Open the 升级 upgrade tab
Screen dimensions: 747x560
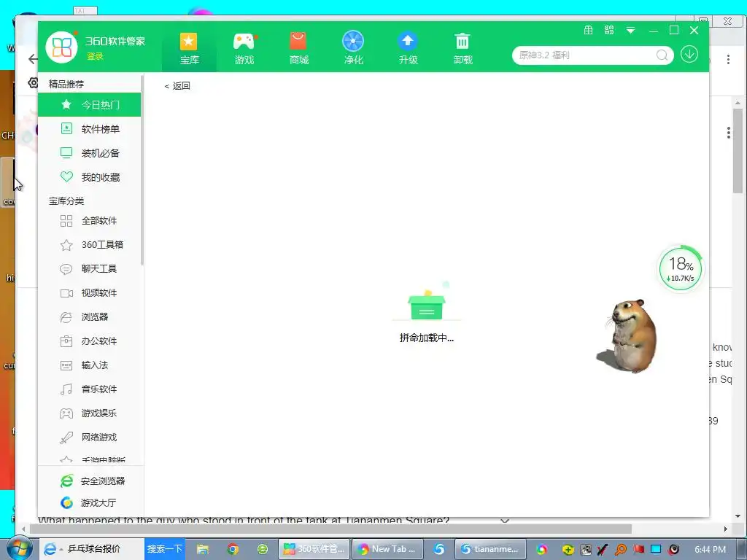click(409, 49)
